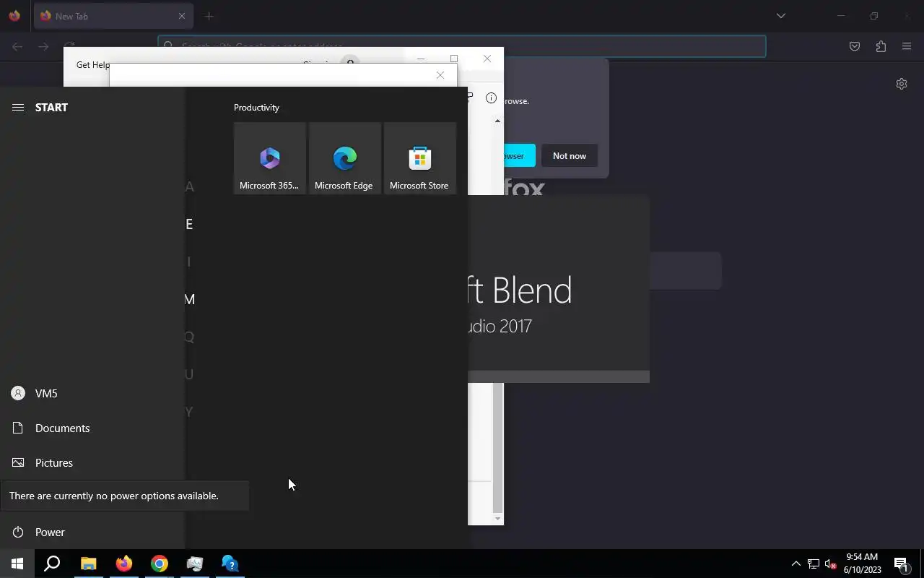Viewport: 924px width, 578px height.
Task: Launch Google Chrome from taskbar
Action: [x=160, y=564]
